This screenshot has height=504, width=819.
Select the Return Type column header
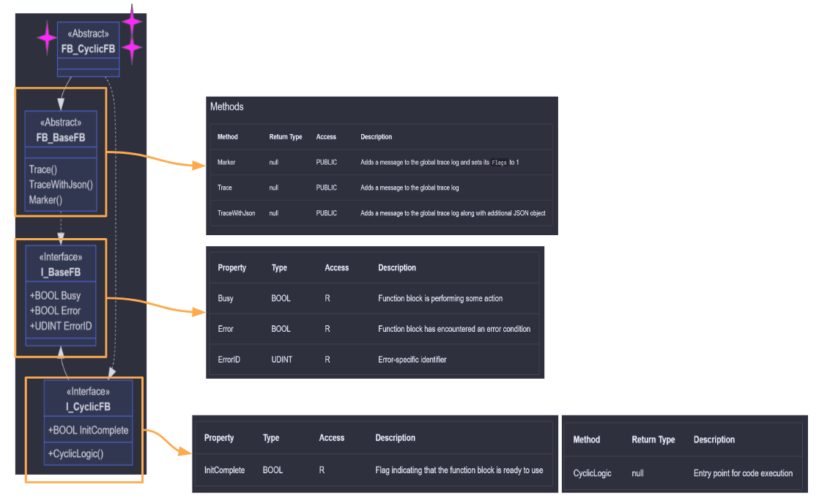287,137
